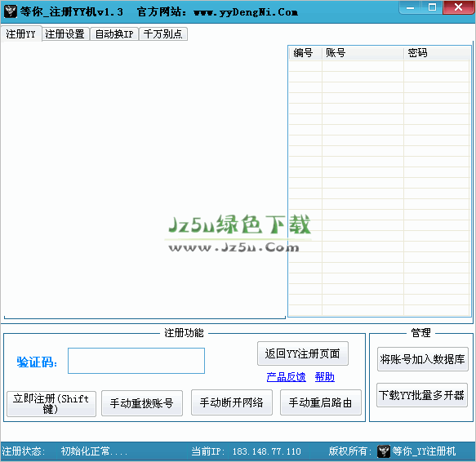Open the 注册设置 tab
Screen dimensions: 476x462
[x=65, y=33]
